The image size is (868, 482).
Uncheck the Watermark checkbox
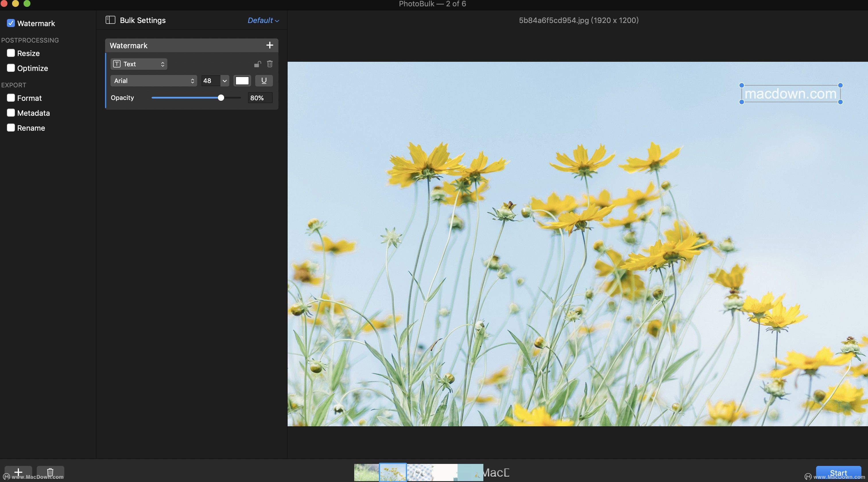pos(11,23)
